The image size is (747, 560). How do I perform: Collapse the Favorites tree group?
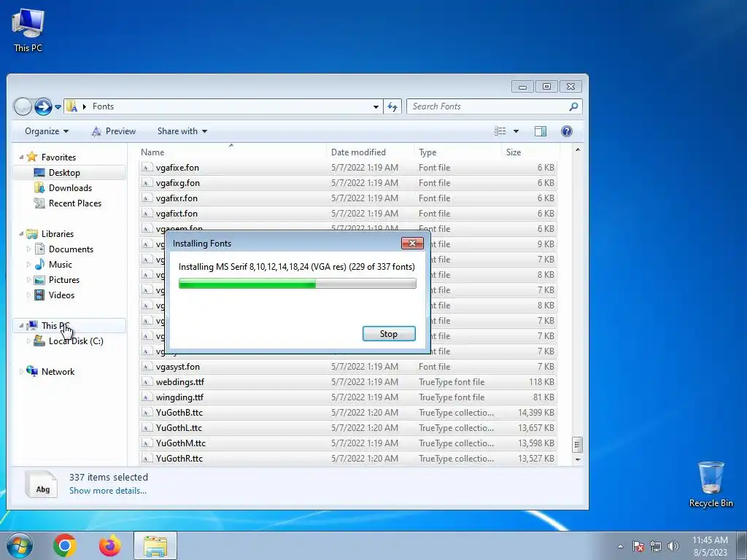(21, 157)
